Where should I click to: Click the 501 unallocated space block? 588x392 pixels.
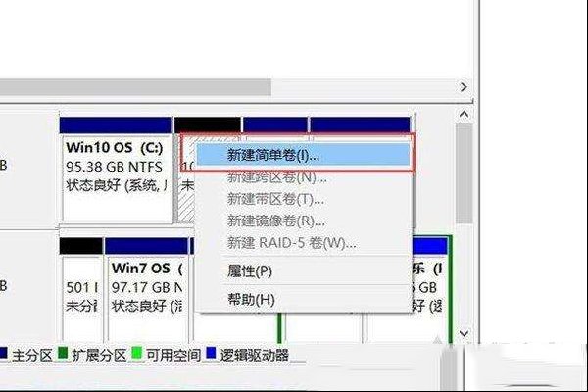(x=81, y=289)
